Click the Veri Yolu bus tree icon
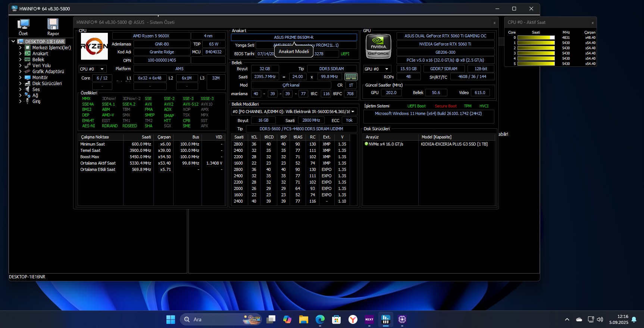644x328 pixels. [28, 66]
